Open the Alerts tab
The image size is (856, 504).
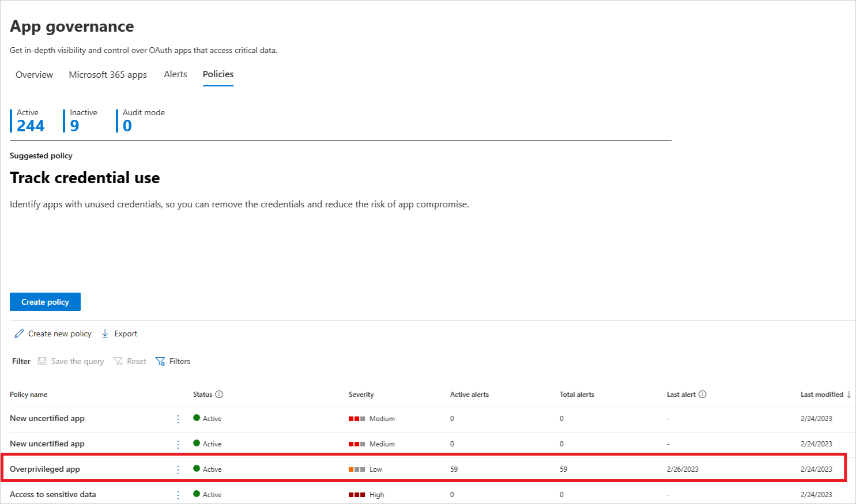coord(175,74)
